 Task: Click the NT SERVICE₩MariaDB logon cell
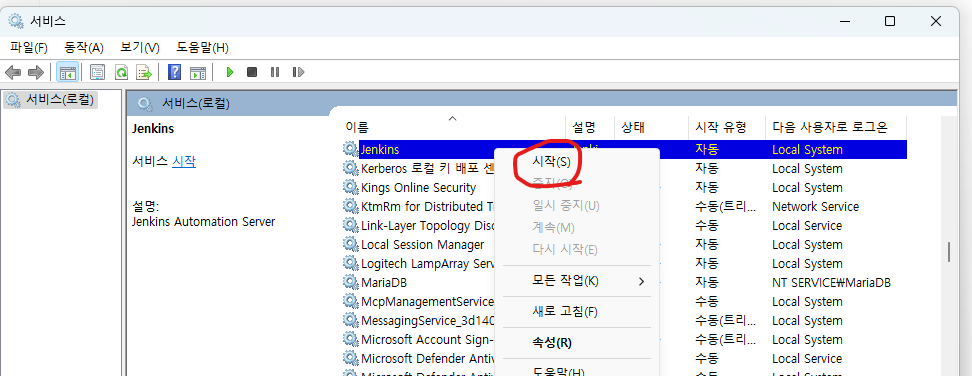click(x=831, y=282)
